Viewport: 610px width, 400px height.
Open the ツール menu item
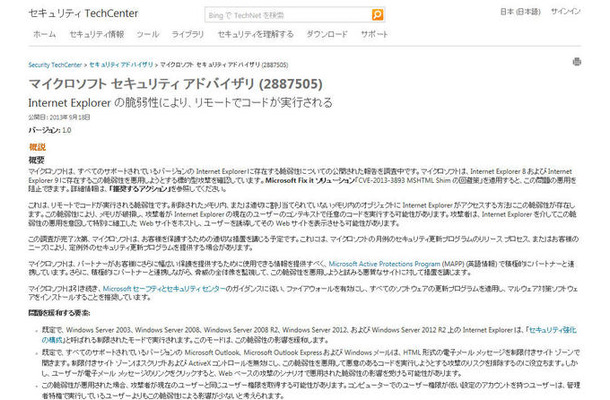tap(147, 34)
